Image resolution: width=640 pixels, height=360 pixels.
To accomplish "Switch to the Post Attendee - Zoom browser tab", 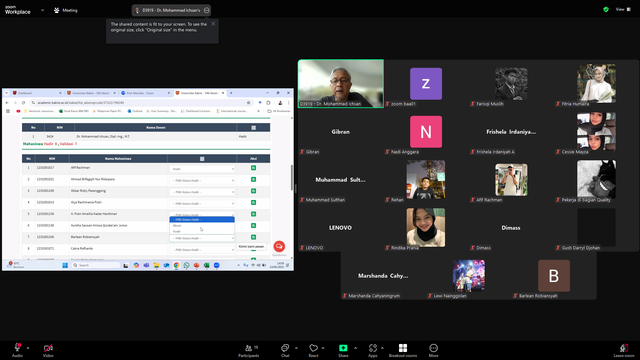I will point(144,93).
